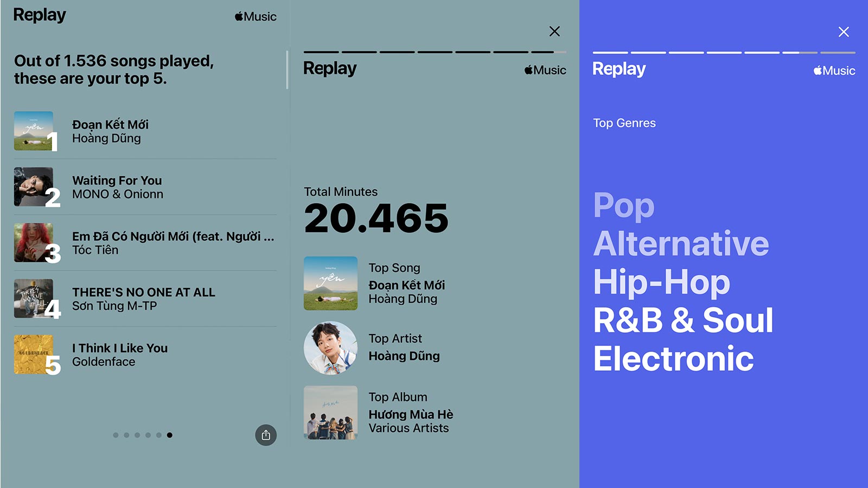This screenshot has height=488, width=868.
Task: Select the Electronic genre text
Action: pyautogui.click(x=673, y=358)
